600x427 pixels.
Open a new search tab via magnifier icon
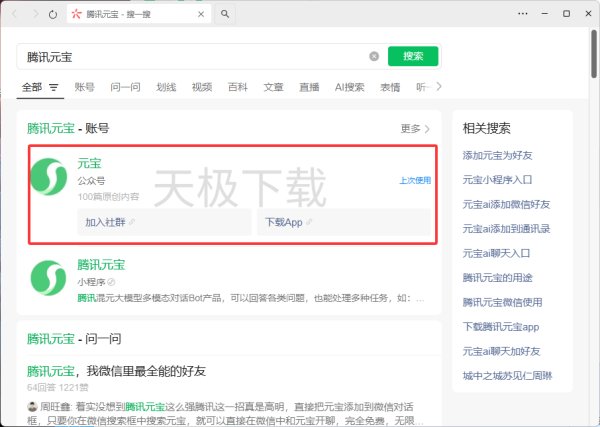pos(225,14)
